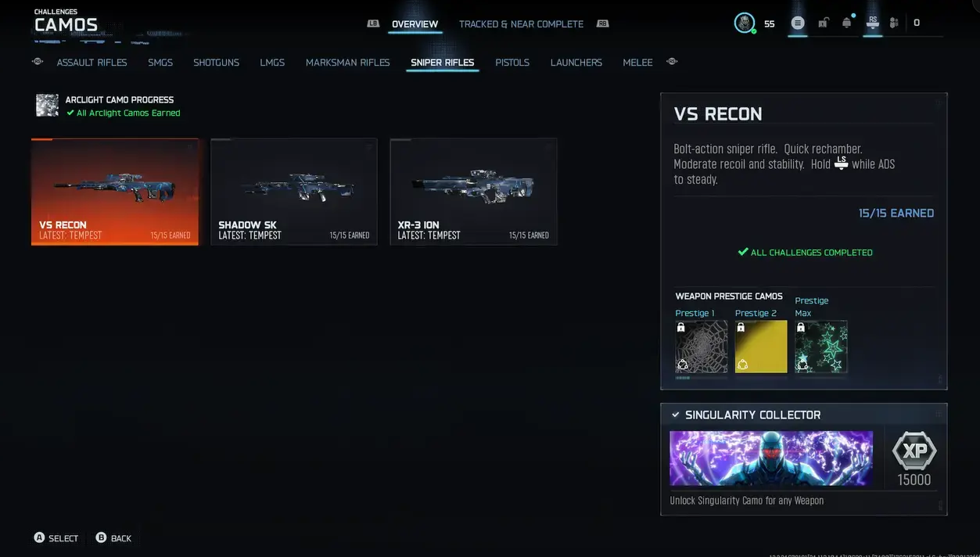Select the Prestige Max star camo swatch
The width and height of the screenshot is (980, 557).
click(821, 347)
